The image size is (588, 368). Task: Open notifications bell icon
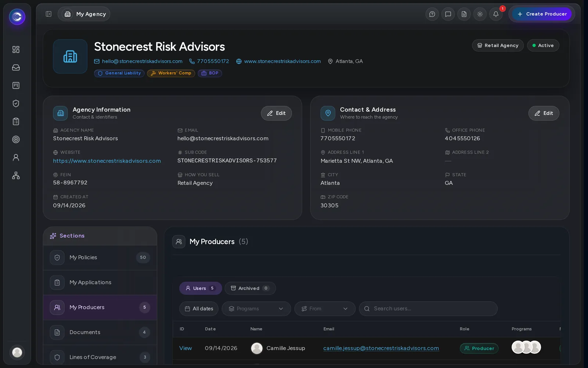[496, 14]
